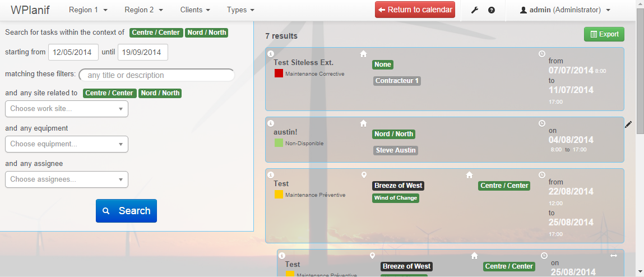Click Return to calendar button
The width and height of the screenshot is (644, 277).
(x=415, y=10)
